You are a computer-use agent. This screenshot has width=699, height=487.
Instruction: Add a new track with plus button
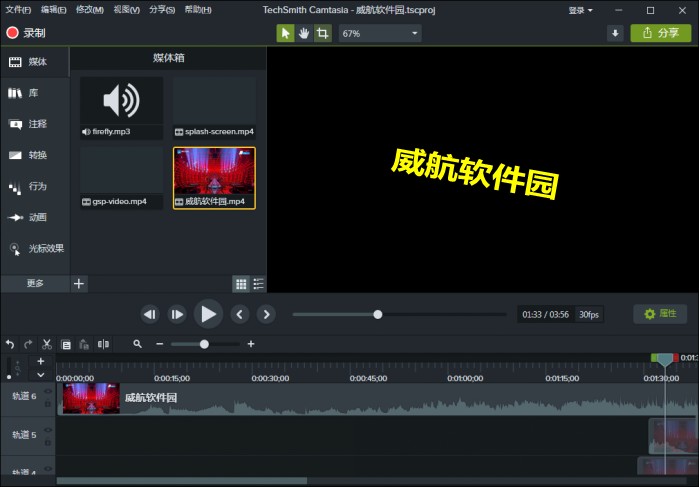click(x=40, y=361)
